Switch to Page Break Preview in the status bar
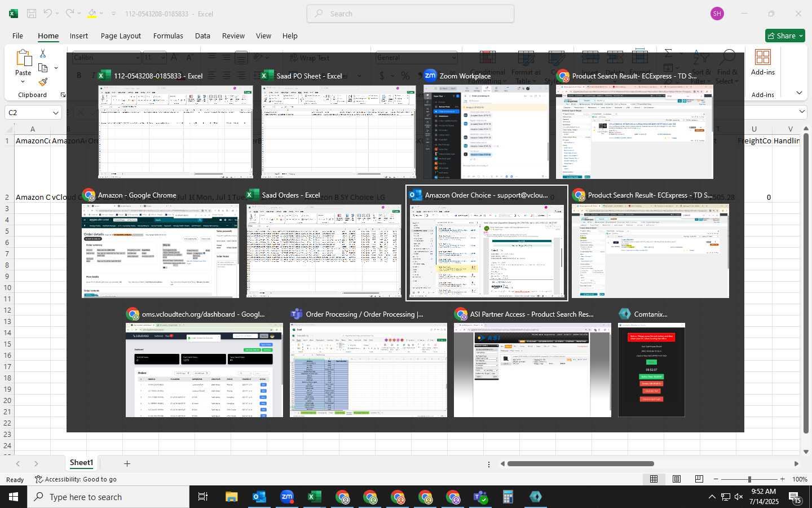This screenshot has height=508, width=812. coord(699,479)
